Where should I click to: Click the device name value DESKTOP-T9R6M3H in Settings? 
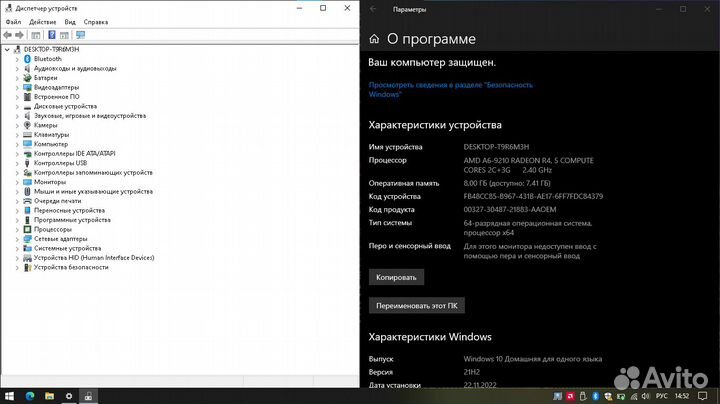496,147
